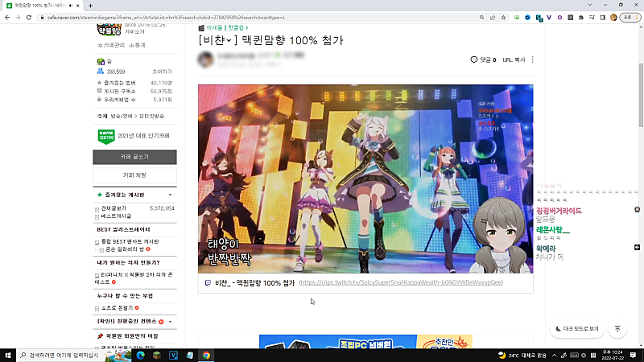Mute the tab's audio speaker icon
The width and height of the screenshot is (644, 362).
tap(71, 6)
